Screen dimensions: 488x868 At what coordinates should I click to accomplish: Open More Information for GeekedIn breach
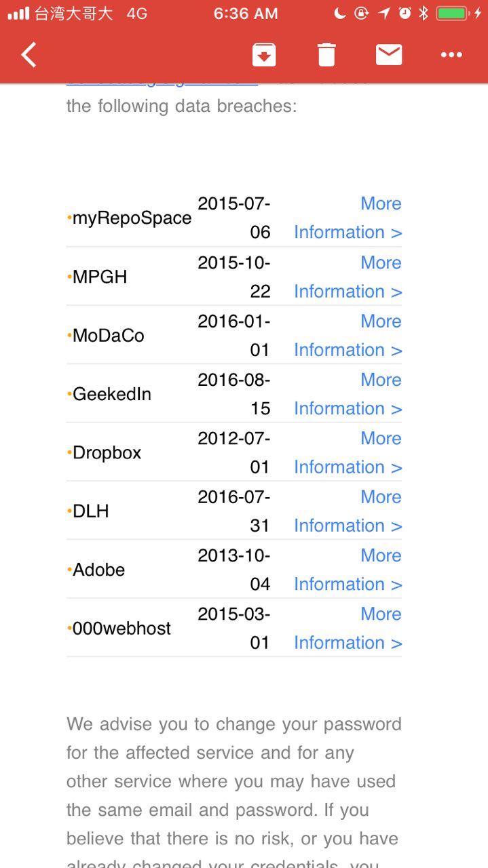(348, 394)
